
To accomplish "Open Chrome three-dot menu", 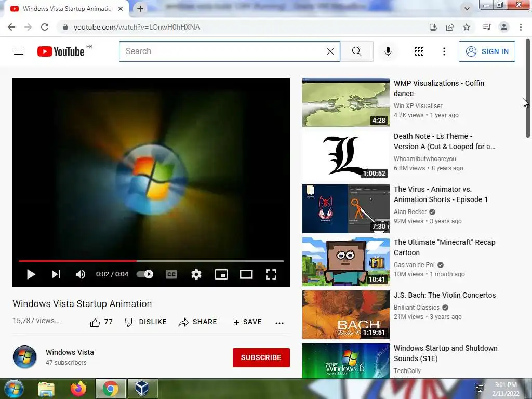I will tap(521, 27).
